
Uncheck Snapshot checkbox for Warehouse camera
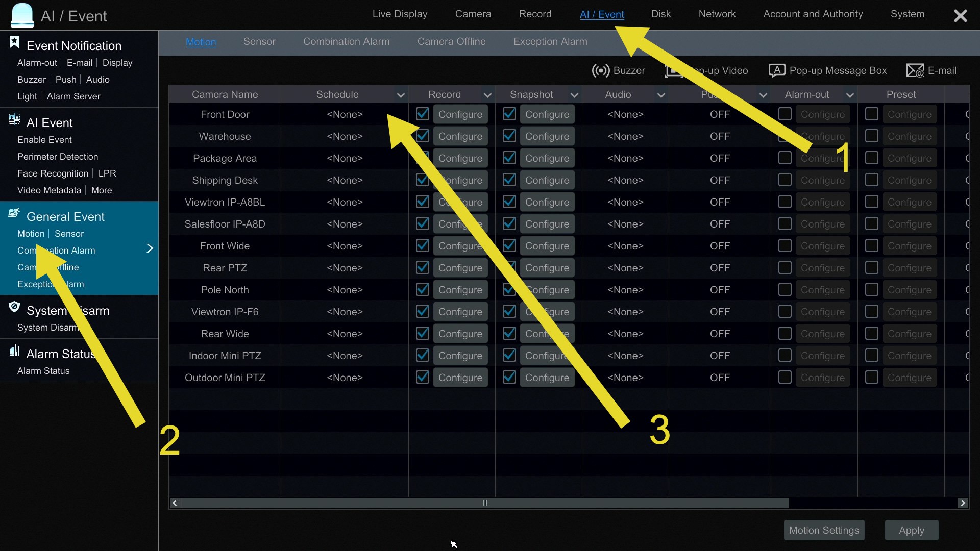509,136
